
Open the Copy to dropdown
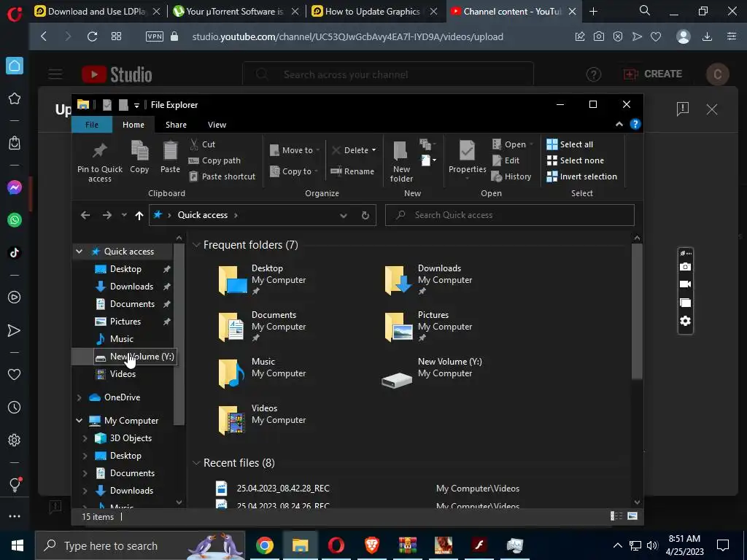(x=294, y=171)
